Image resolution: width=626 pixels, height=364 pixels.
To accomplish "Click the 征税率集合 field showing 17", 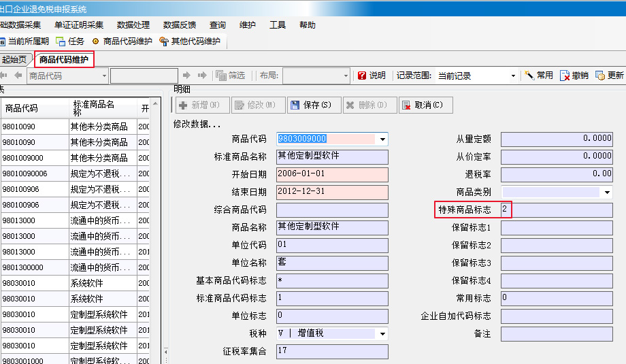I will click(x=332, y=351).
